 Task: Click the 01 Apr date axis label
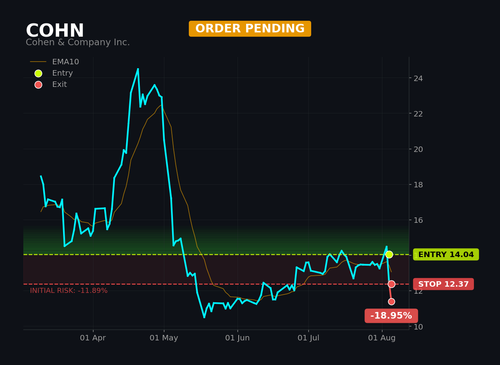(x=93, y=338)
